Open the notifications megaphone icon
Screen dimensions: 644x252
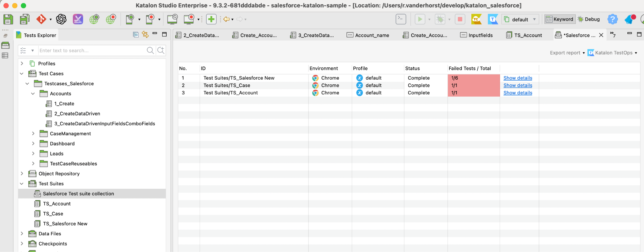coord(630,19)
